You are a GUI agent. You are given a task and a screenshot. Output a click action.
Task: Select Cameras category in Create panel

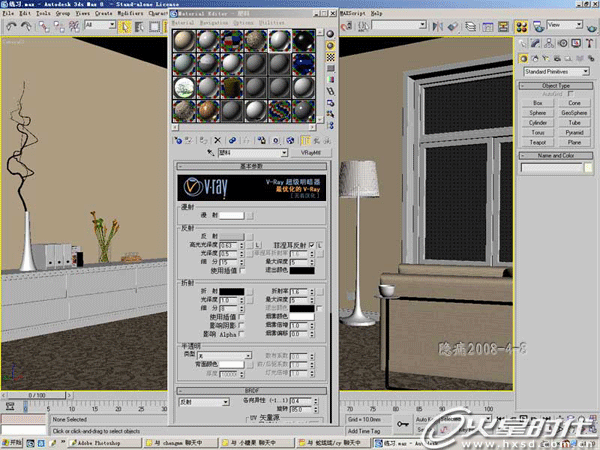(557, 59)
